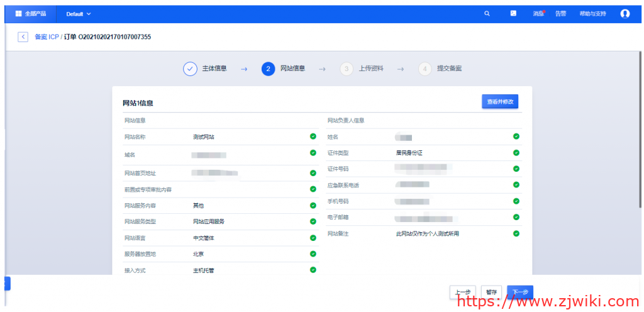The image size is (644, 312).
Task: Click the 上一步 button
Action: pyautogui.click(x=462, y=292)
